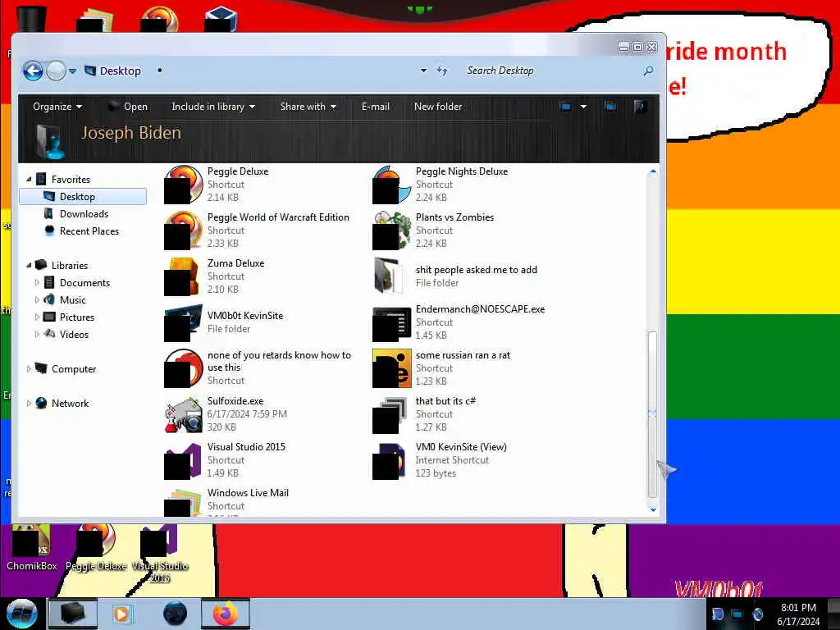
Task: Expand the Computer tree node
Action: pos(29,368)
